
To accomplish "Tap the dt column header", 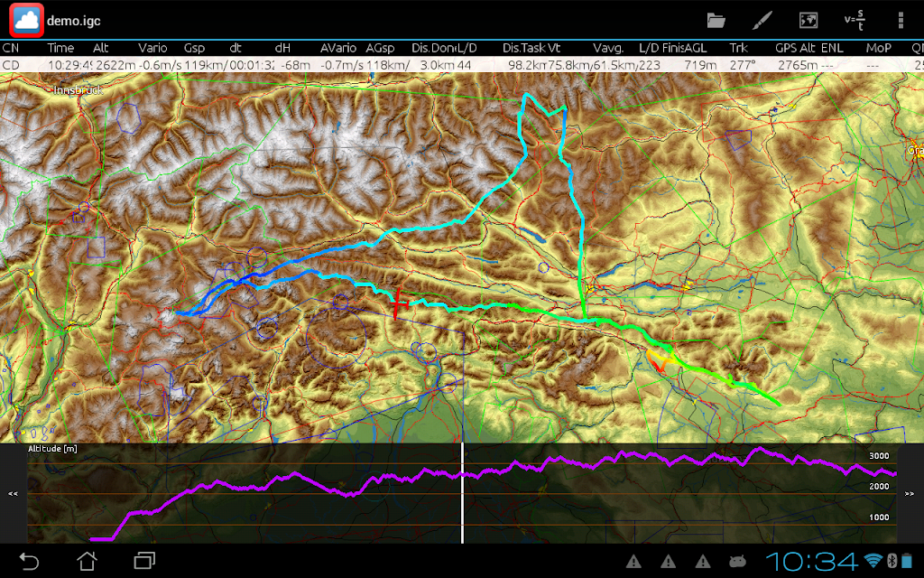I will pos(236,48).
